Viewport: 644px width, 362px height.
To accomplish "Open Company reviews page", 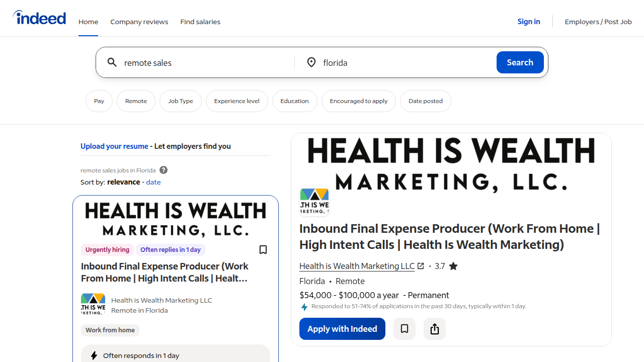I will pyautogui.click(x=139, y=22).
